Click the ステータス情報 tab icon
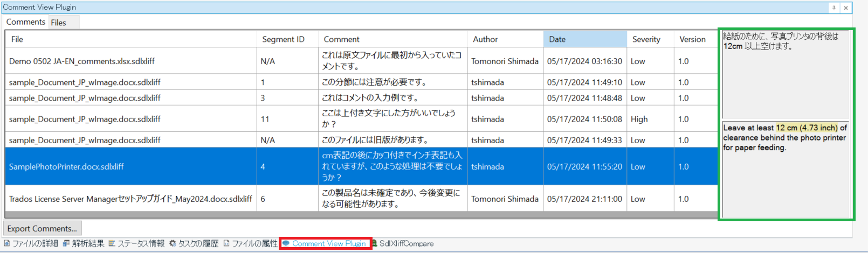The image size is (868, 253). (x=112, y=244)
